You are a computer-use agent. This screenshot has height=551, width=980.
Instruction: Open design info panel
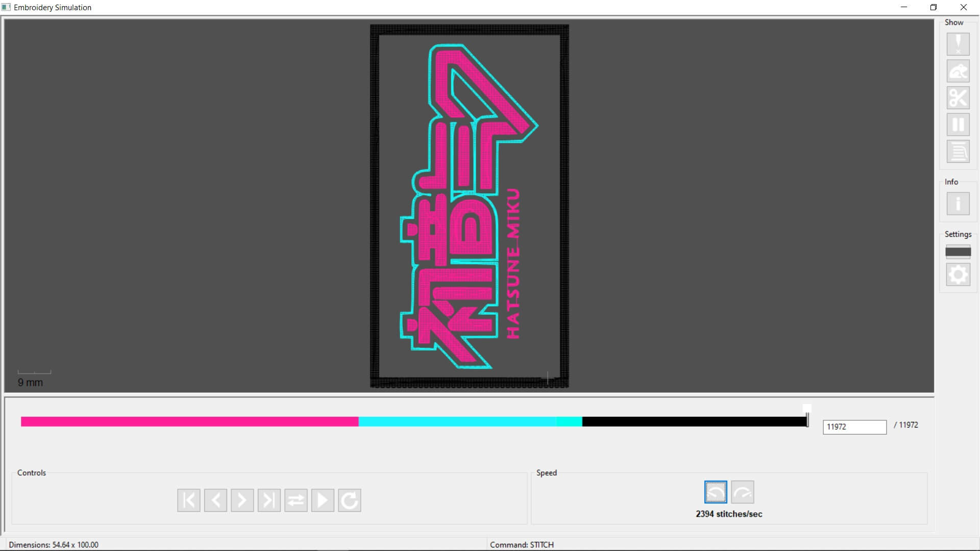(x=958, y=204)
